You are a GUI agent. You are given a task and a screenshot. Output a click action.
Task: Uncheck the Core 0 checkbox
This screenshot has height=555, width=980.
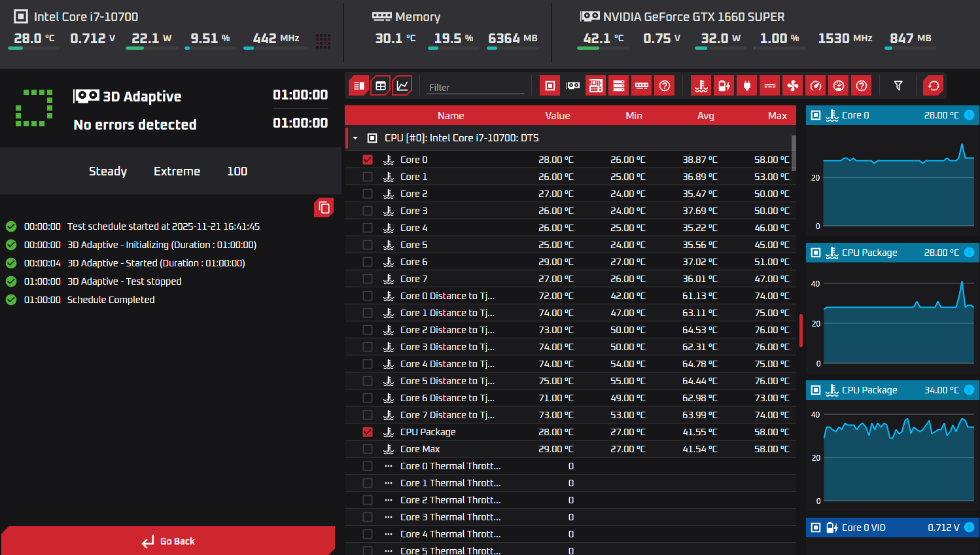tap(368, 160)
